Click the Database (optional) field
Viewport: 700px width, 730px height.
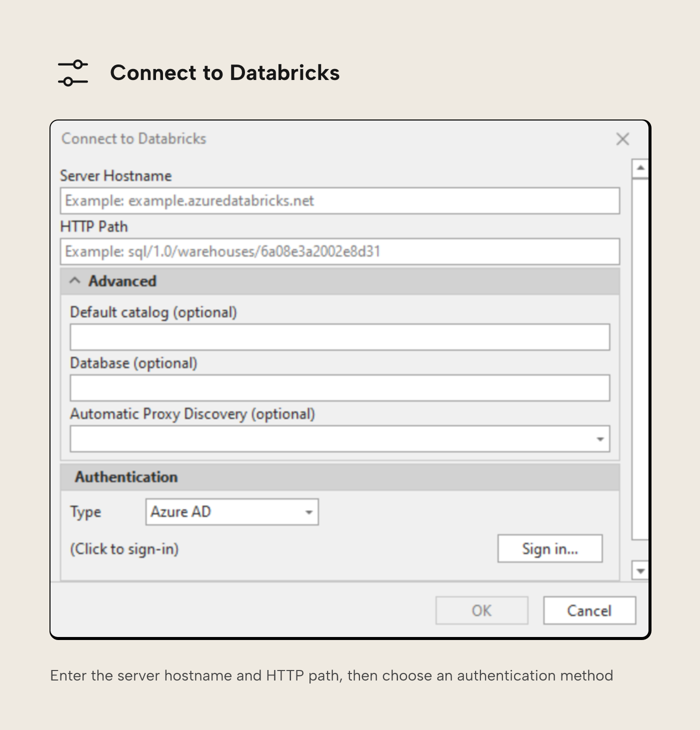tap(340, 388)
